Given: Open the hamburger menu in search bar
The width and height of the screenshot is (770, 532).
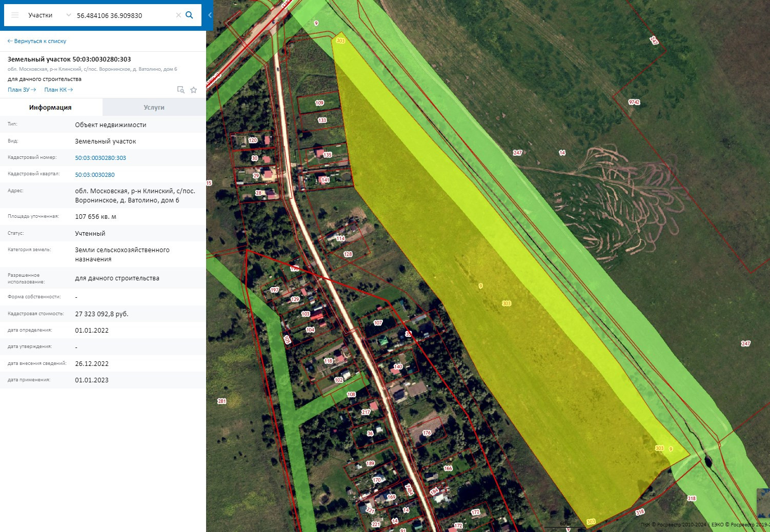Looking at the screenshot, I should [x=15, y=15].
